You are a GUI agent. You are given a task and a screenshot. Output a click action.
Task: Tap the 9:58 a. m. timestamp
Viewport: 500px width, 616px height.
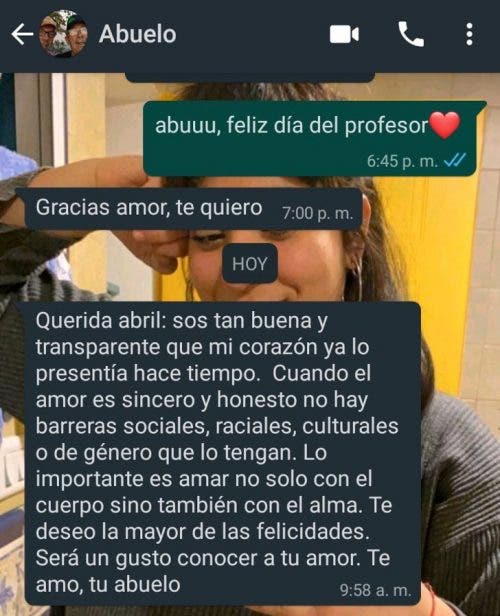375,590
